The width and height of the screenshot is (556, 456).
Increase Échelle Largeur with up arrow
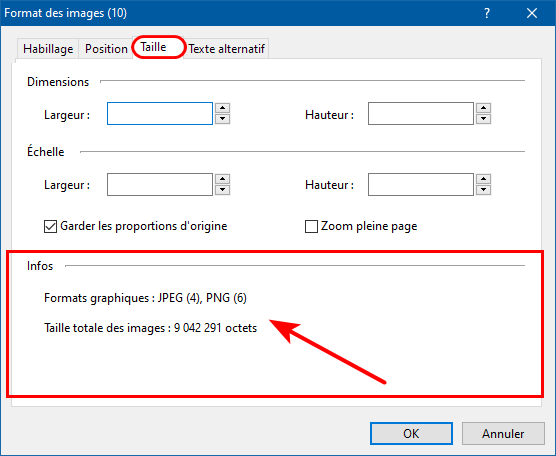tap(222, 179)
